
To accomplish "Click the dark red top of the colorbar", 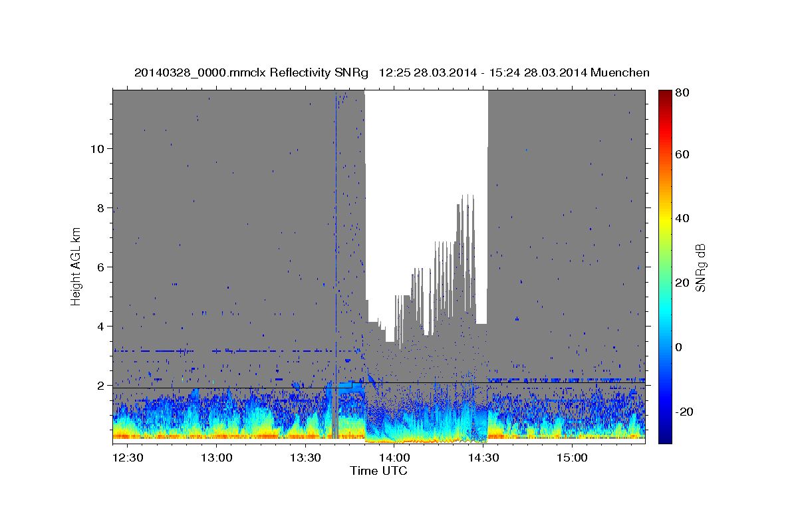I will click(x=664, y=95).
